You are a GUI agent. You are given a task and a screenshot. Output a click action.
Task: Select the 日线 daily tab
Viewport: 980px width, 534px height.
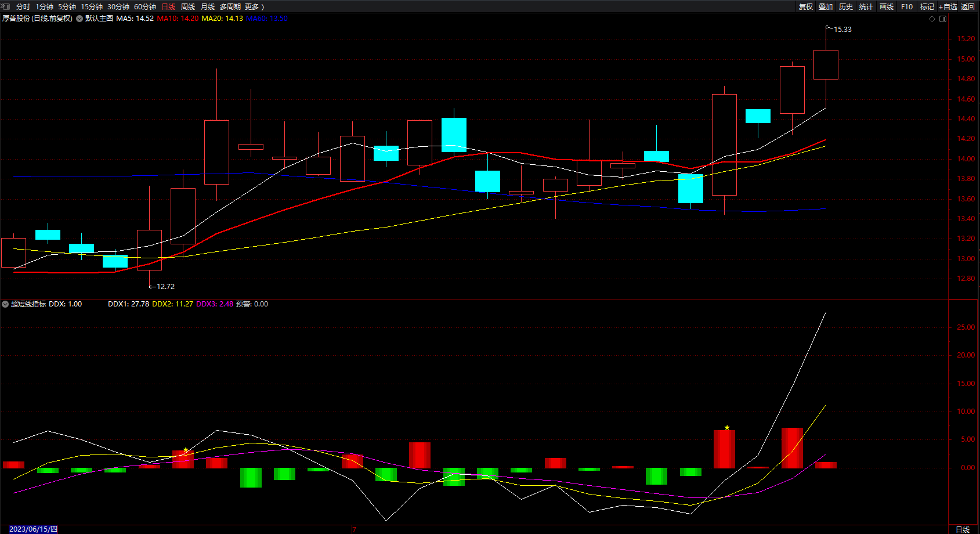pos(168,7)
